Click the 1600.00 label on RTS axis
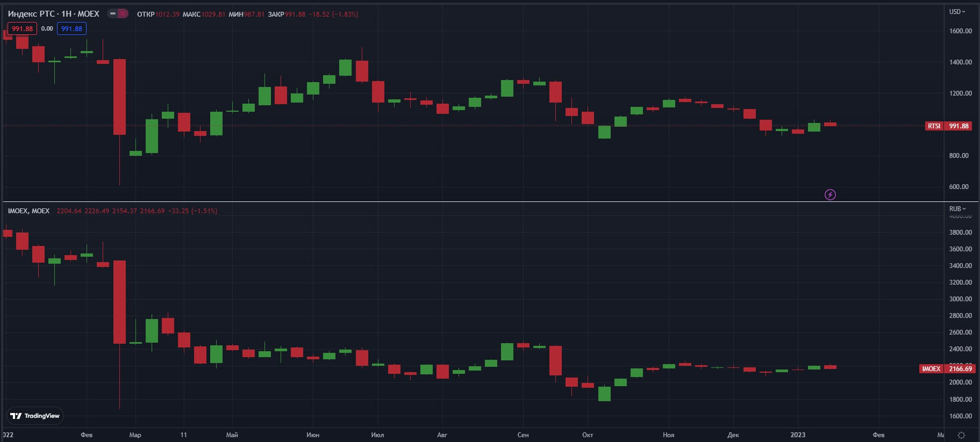 [x=960, y=31]
